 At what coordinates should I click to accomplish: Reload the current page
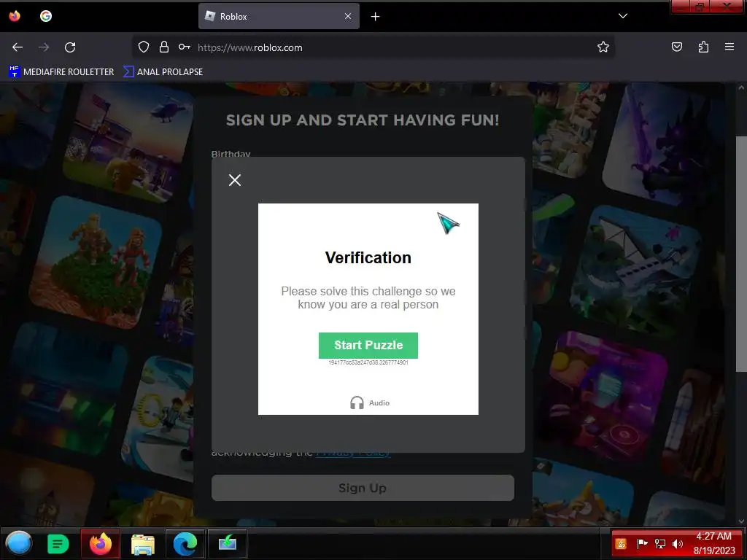[x=70, y=47]
